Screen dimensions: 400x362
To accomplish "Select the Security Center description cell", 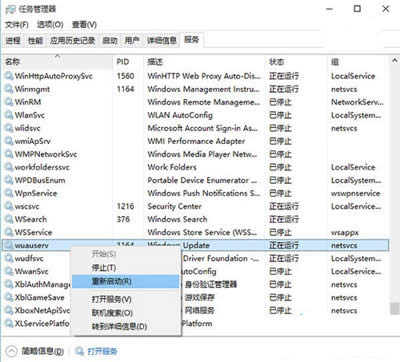I will (x=175, y=206).
